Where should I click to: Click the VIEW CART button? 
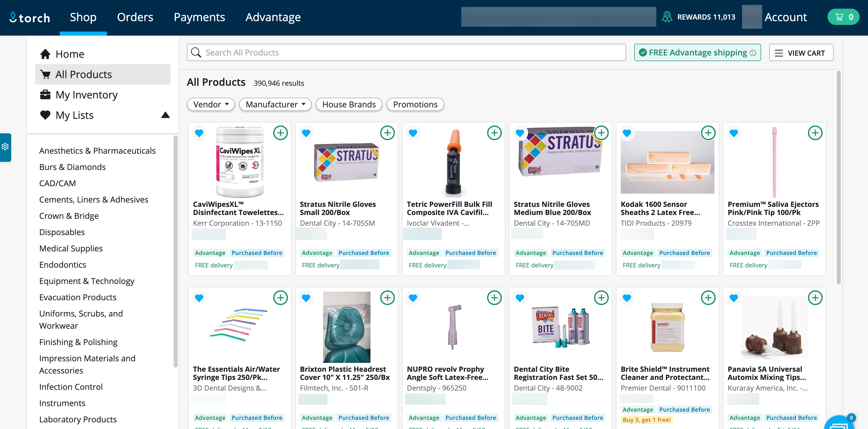coord(801,53)
